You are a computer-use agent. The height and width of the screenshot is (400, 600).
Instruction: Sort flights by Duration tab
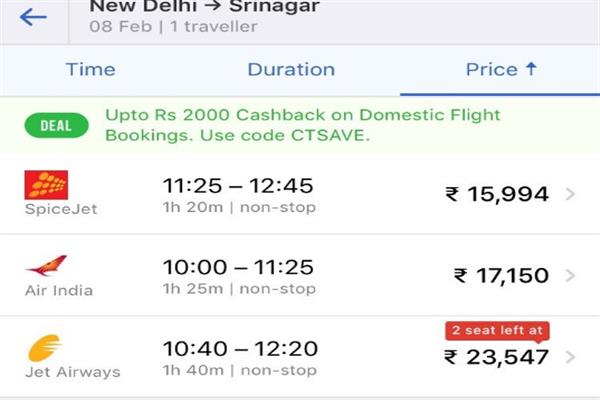point(291,70)
